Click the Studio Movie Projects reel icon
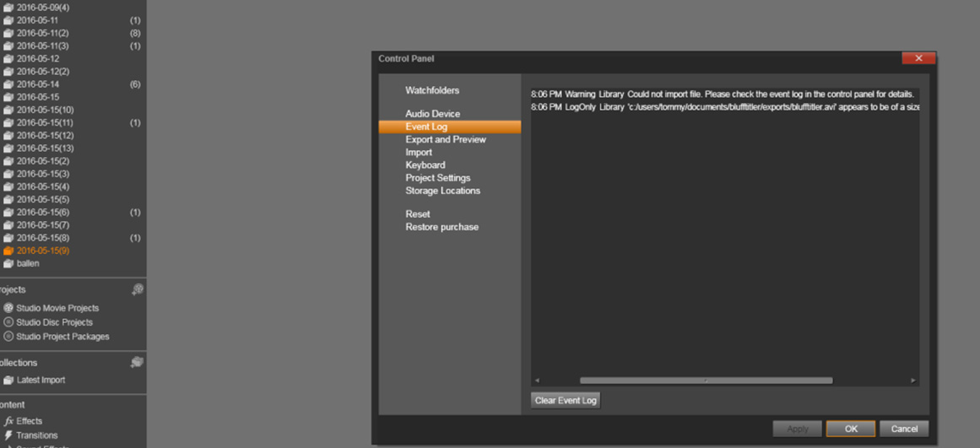The image size is (980, 448). [8, 308]
